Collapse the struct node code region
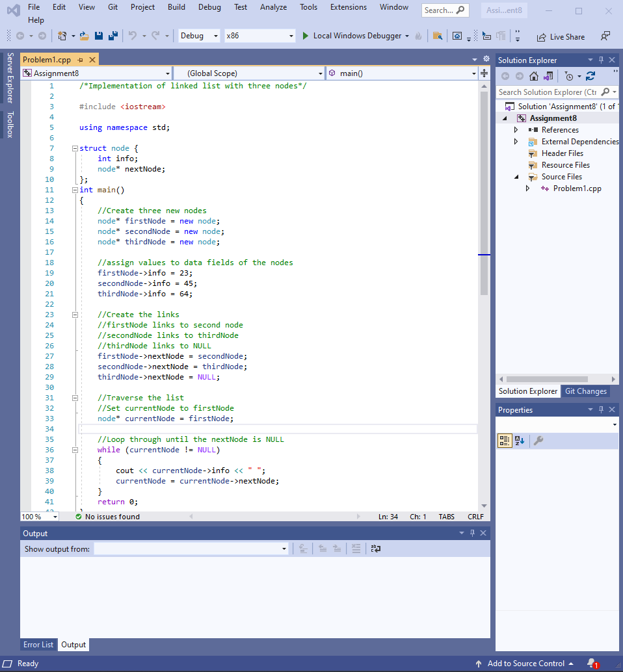Viewport: 623px width, 672px height. coord(74,148)
